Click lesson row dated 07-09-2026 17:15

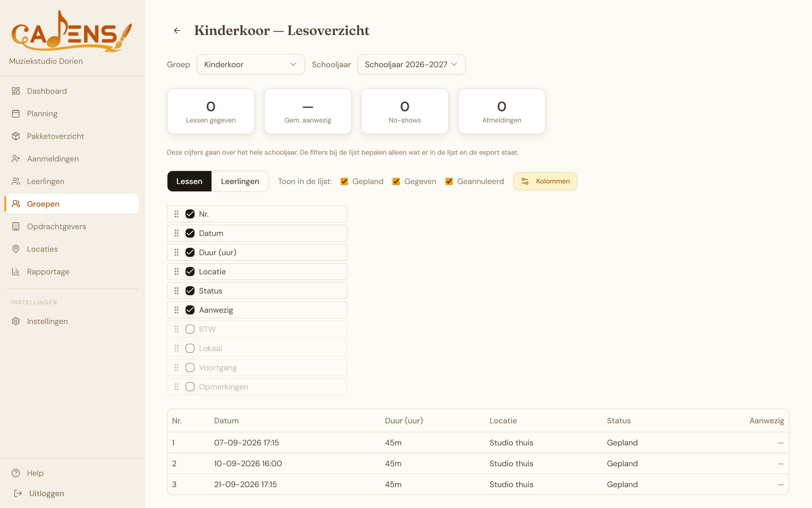coord(478,443)
